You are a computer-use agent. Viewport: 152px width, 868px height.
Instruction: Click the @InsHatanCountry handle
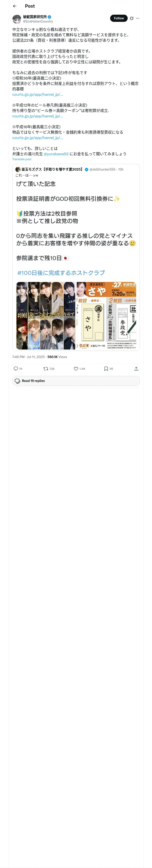(38, 21)
